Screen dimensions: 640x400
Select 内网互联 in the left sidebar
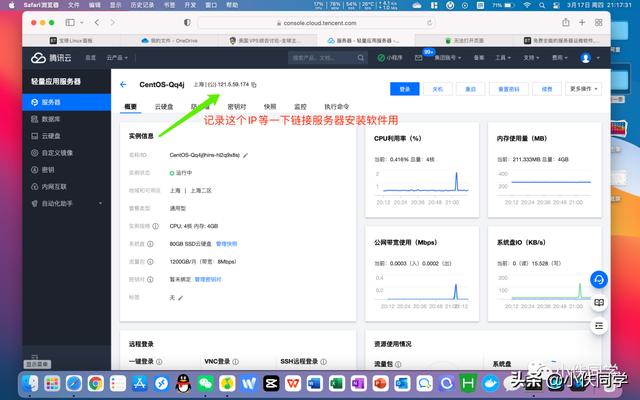[67, 187]
